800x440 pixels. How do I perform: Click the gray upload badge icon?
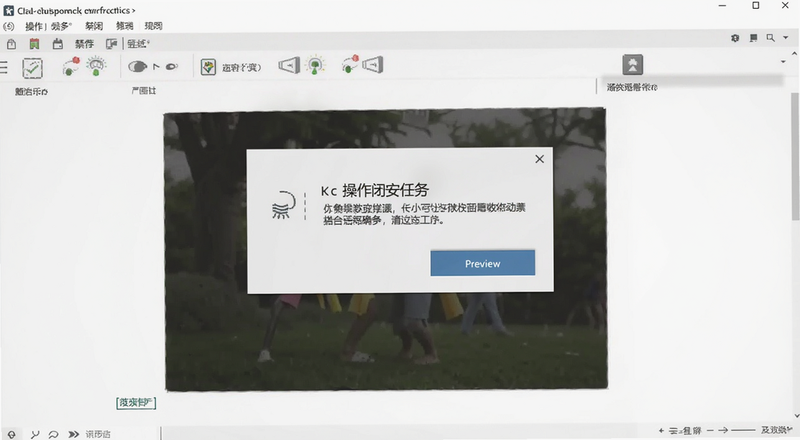coord(633,65)
